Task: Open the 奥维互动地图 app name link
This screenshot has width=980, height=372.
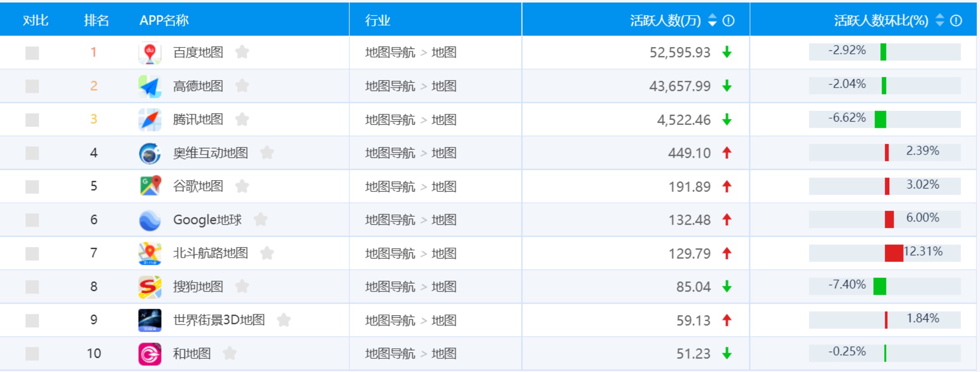Action: click(211, 153)
